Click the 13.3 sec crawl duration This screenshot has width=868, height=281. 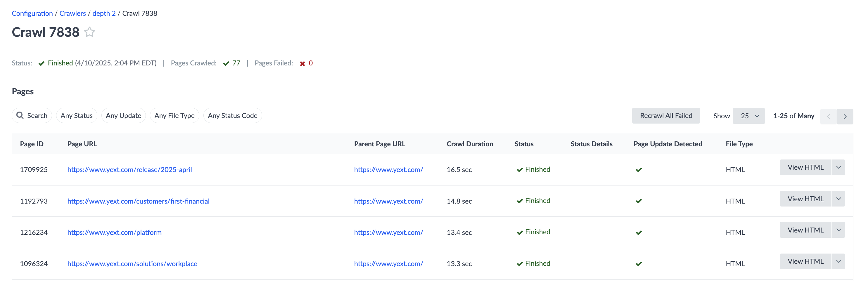coord(459,264)
